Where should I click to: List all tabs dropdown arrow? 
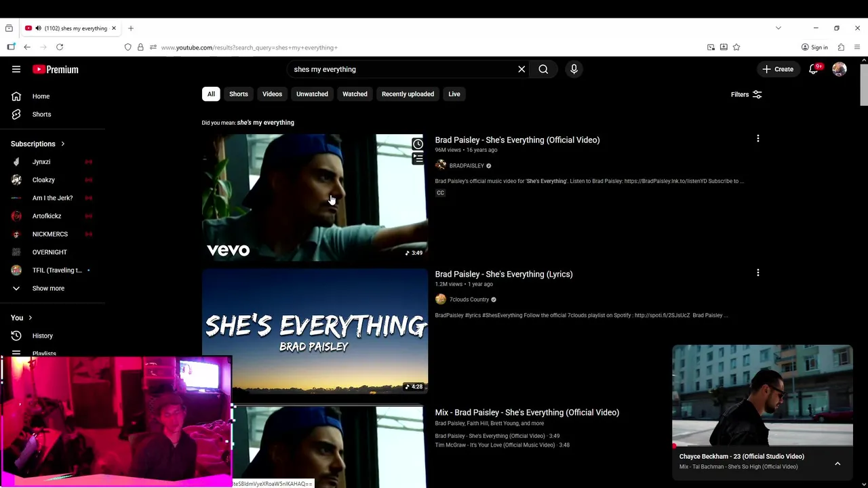[x=778, y=28]
